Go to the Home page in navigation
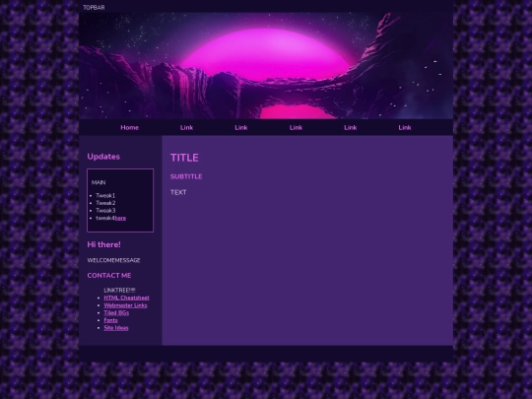This screenshot has width=532, height=399. (x=130, y=127)
